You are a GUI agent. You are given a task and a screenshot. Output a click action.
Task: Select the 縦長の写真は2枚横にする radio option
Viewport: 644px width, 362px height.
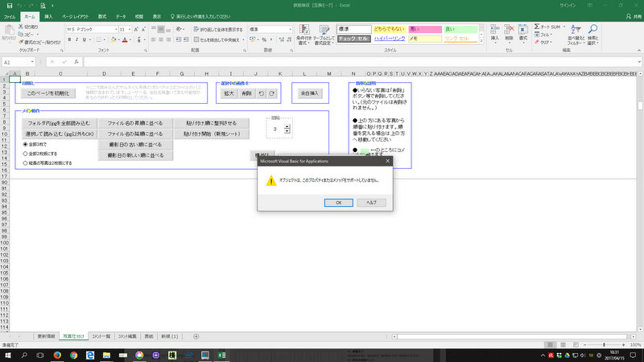[25, 162]
